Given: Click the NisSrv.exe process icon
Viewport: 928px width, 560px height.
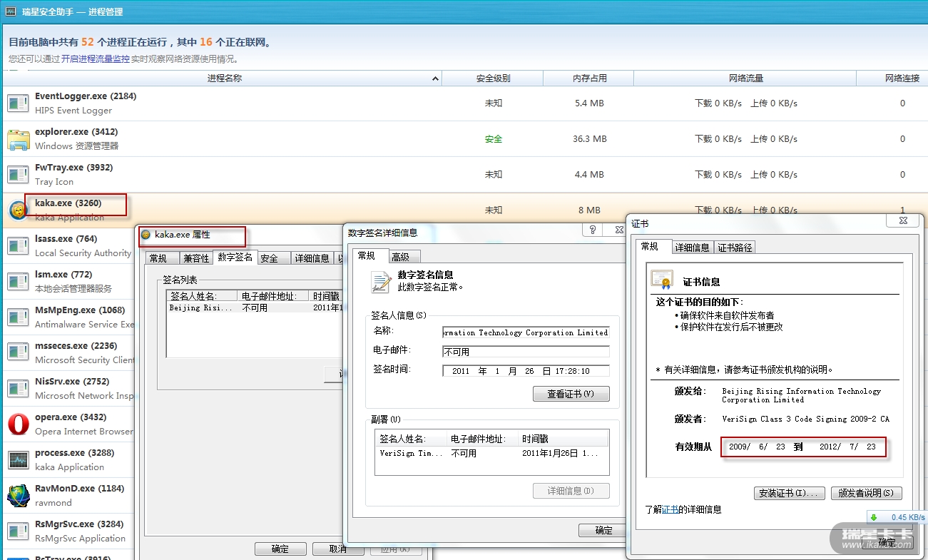Looking at the screenshot, I should pos(18,389).
